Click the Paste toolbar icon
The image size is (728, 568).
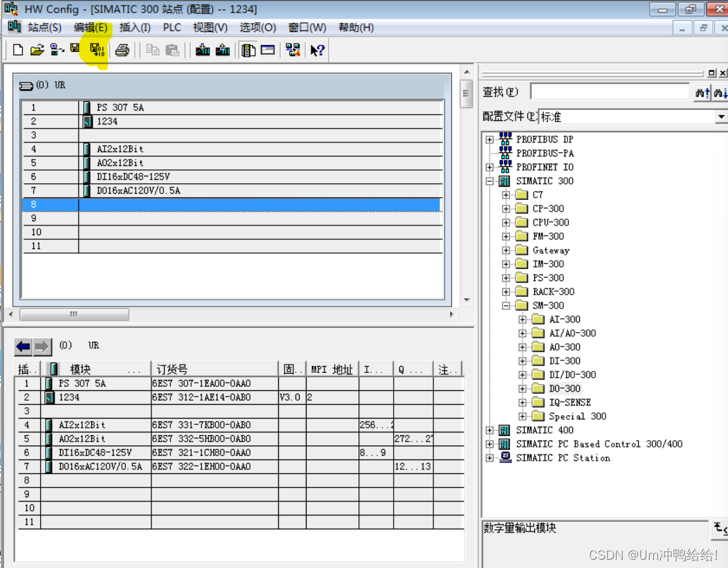tap(172, 50)
